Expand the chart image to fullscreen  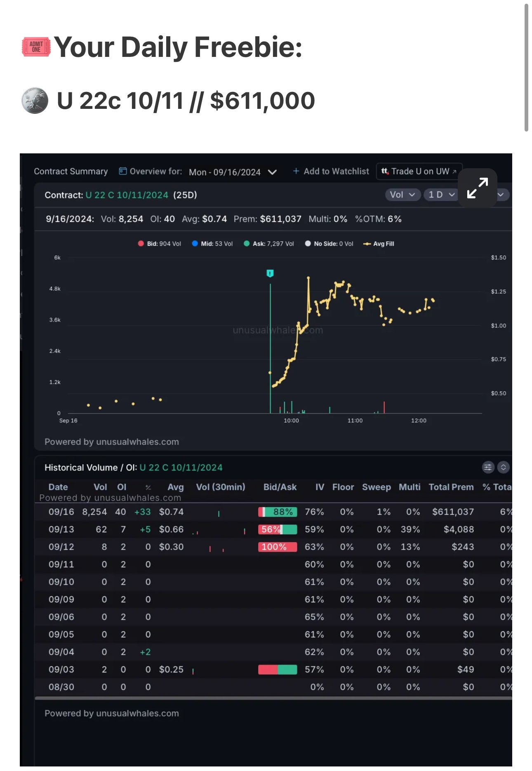coord(477,188)
